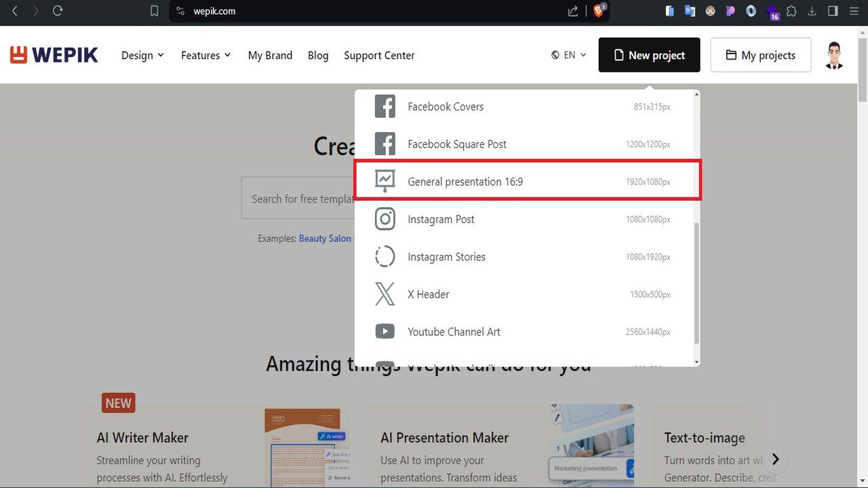
Task: Open the AI Presentation Maker card
Action: (x=500, y=446)
